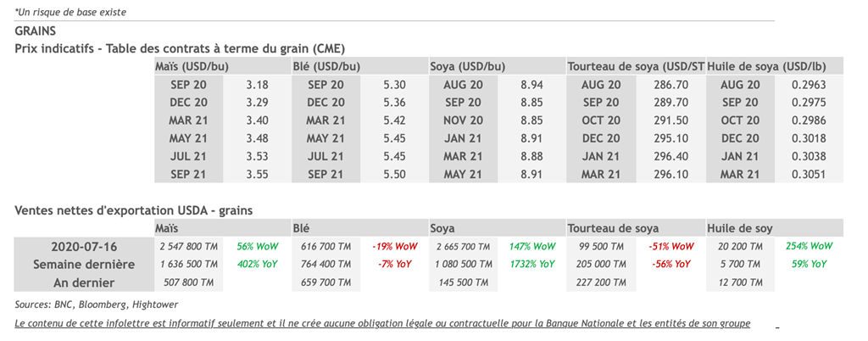The width and height of the screenshot is (868, 341).
Task: Select the soybean meal price 286.70
Action: tap(670, 85)
